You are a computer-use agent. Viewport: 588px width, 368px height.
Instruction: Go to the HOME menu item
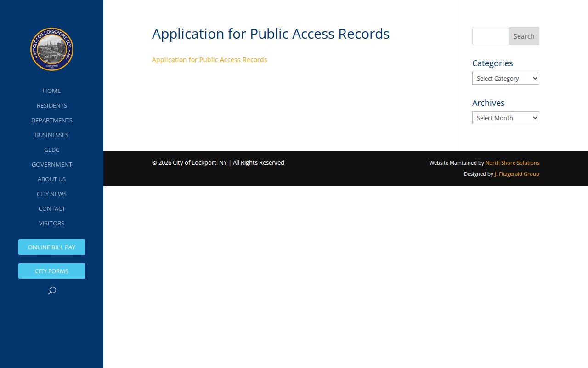[x=52, y=91]
